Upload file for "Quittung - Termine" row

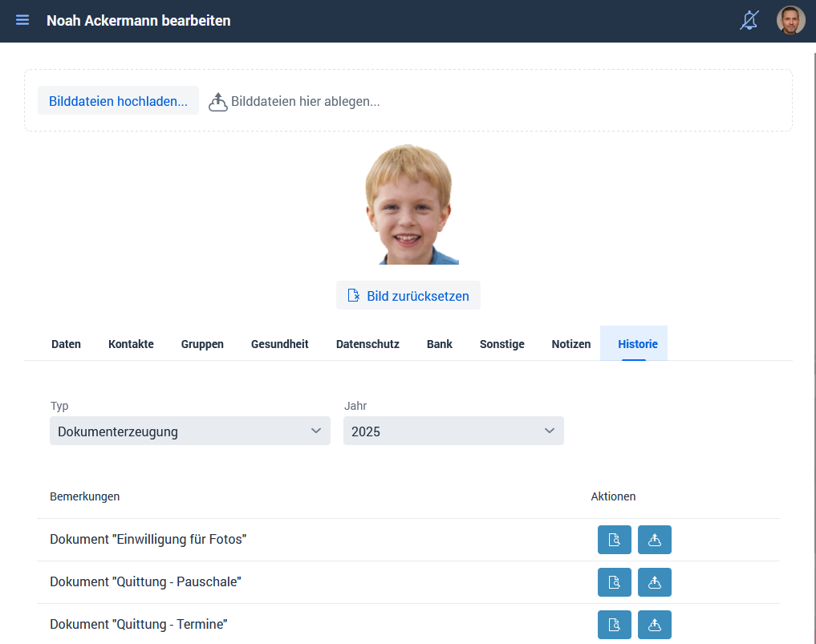654,625
